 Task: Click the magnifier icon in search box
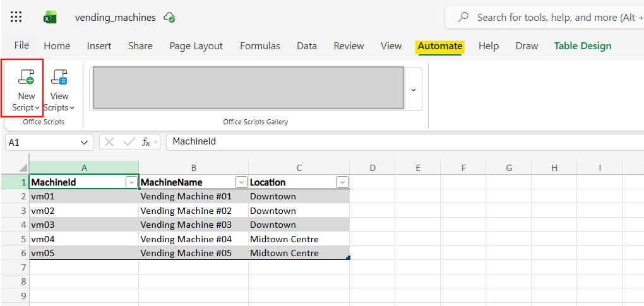click(x=463, y=17)
